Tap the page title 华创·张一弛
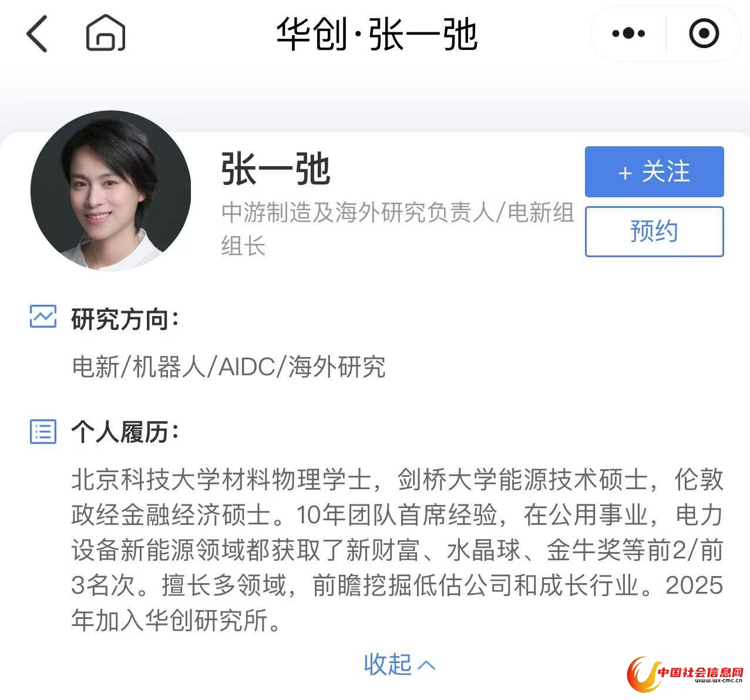 point(376,34)
